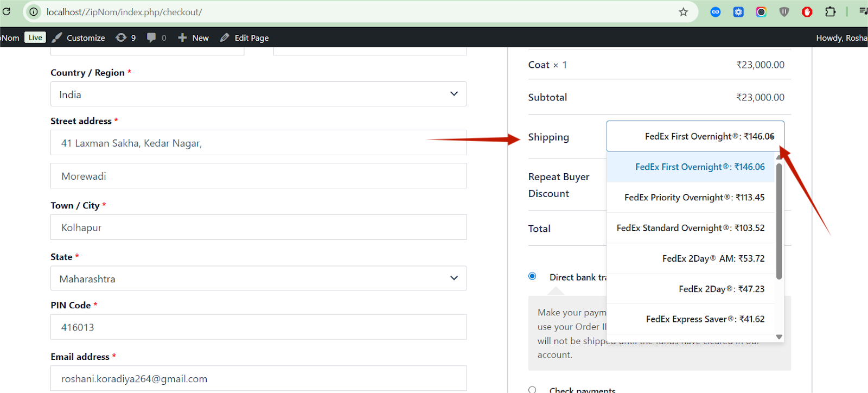This screenshot has height=393, width=868.
Task: Open the rainbow camera lens extension
Action: (761, 12)
